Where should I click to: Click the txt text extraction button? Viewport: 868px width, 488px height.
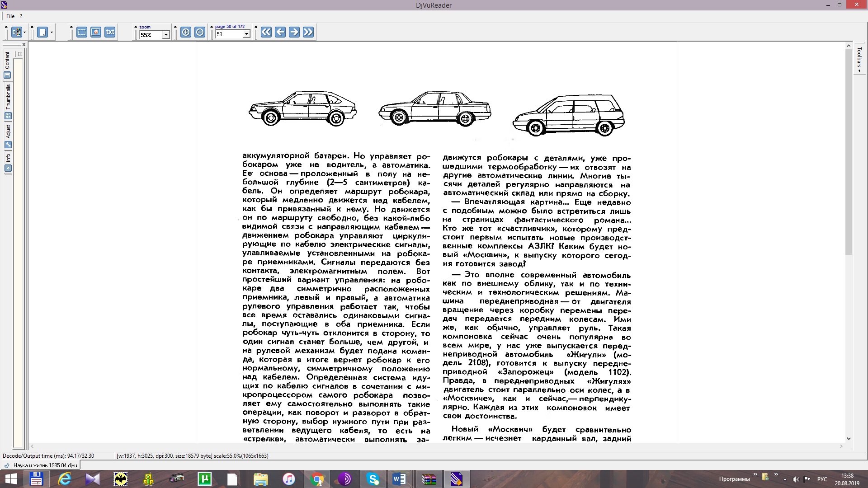(x=110, y=32)
